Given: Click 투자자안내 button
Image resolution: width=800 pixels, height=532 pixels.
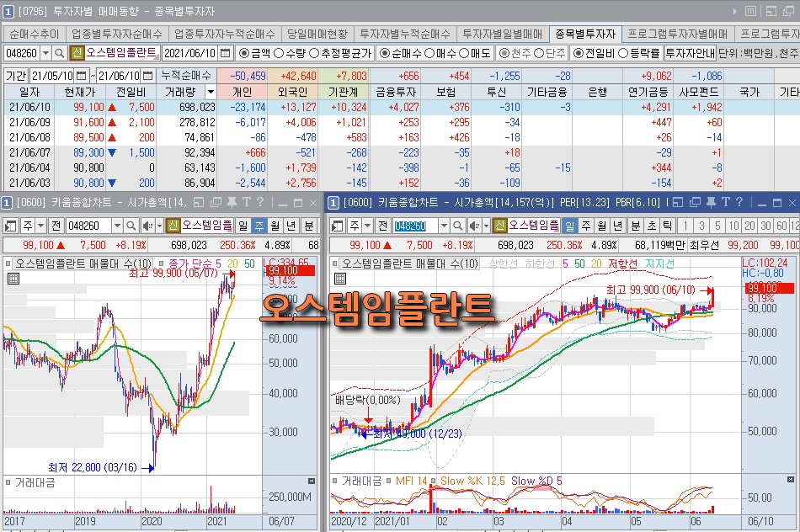Looking at the screenshot, I should click(690, 53).
